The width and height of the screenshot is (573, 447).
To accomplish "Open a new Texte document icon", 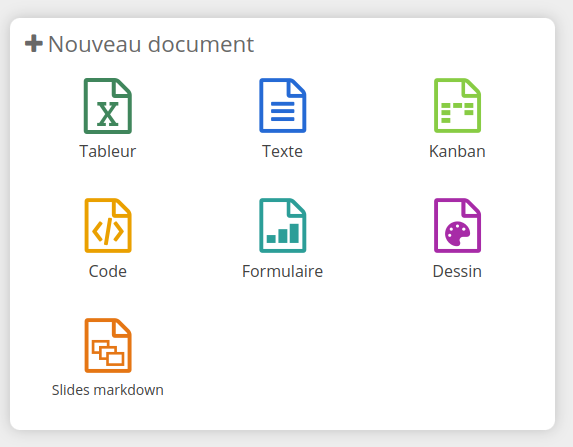I will click(282, 106).
